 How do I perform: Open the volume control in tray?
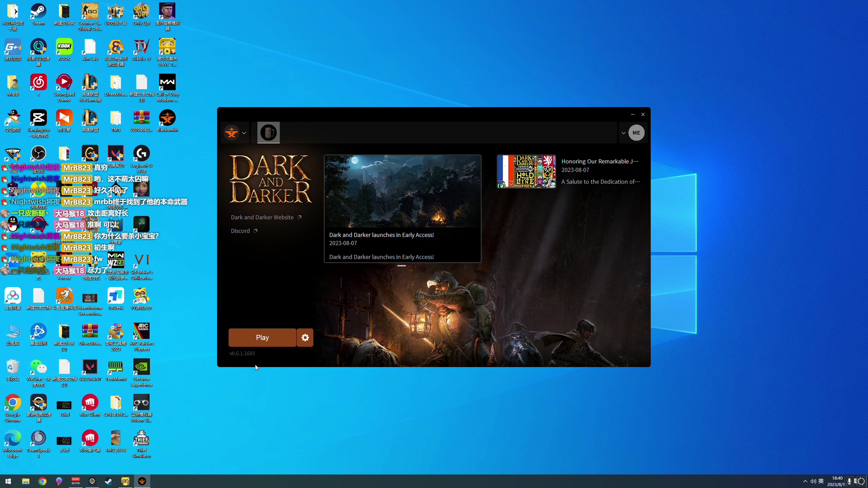tap(813, 481)
